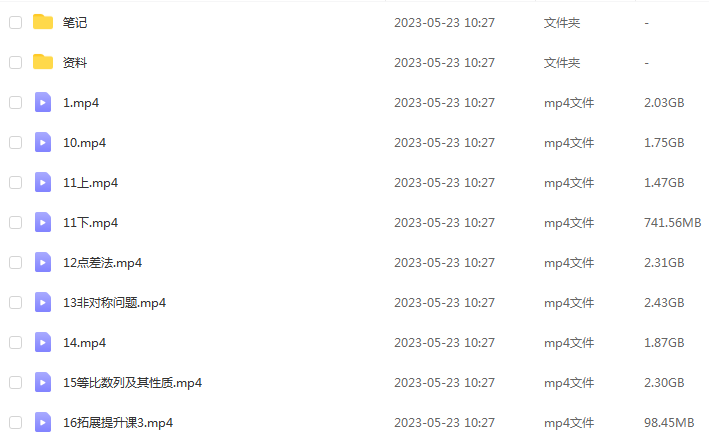This screenshot has height=446, width=709.
Task: Select the 1.mp4 row's 2.03GB size
Action: [x=664, y=103]
